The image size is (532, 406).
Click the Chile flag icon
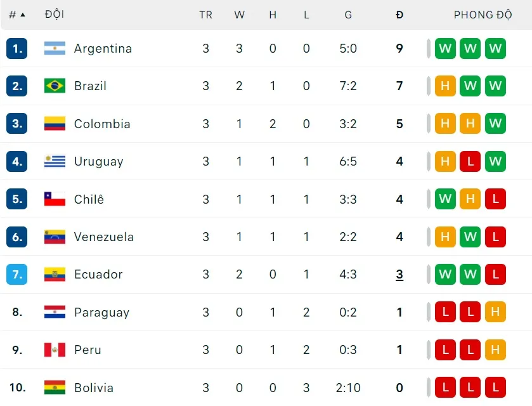[55, 199]
